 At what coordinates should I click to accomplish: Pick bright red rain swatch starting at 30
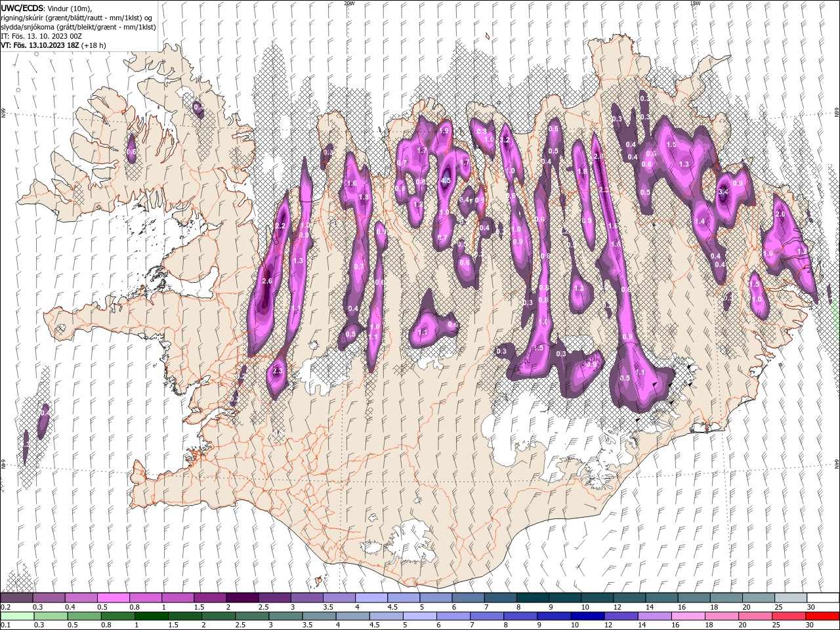[822, 616]
